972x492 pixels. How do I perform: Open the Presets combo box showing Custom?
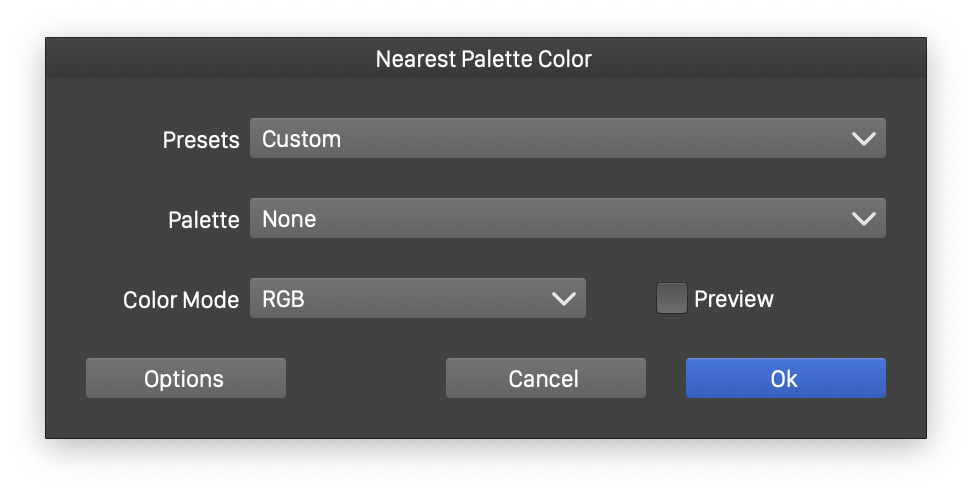coord(550,139)
